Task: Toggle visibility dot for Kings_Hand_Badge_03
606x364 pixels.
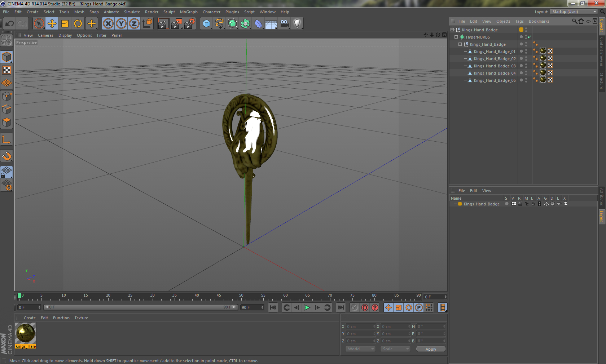Action: (x=521, y=66)
